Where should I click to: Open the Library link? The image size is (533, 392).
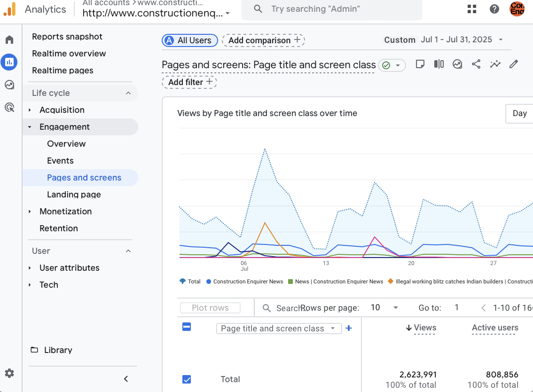58,350
